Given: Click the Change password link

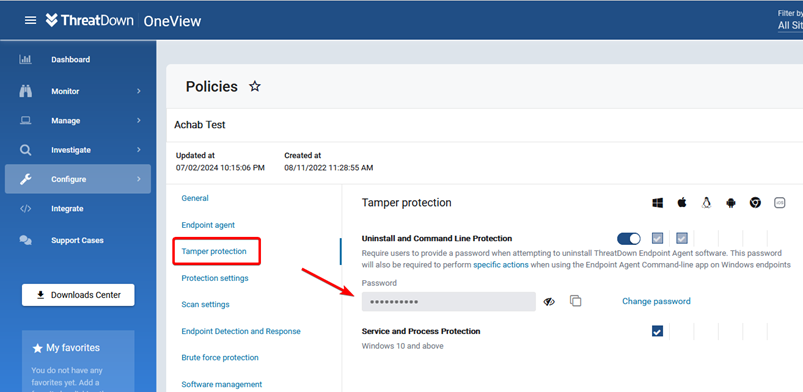Looking at the screenshot, I should pos(656,301).
